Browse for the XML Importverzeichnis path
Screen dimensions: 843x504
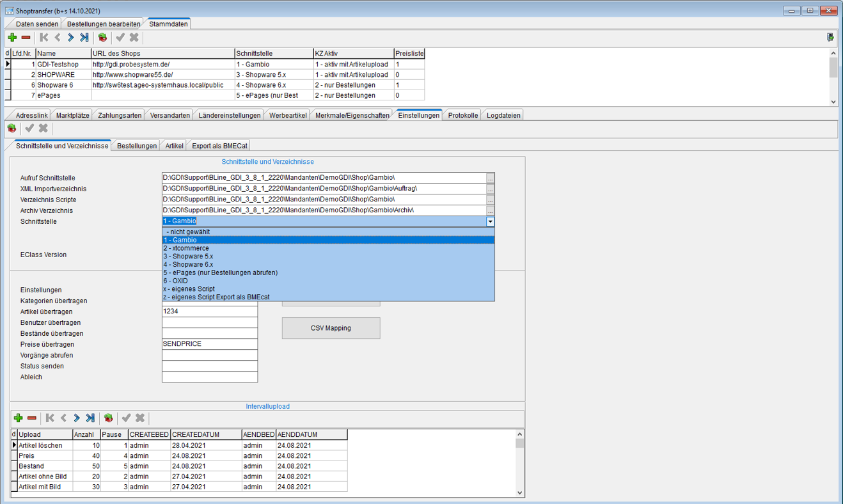pos(490,189)
